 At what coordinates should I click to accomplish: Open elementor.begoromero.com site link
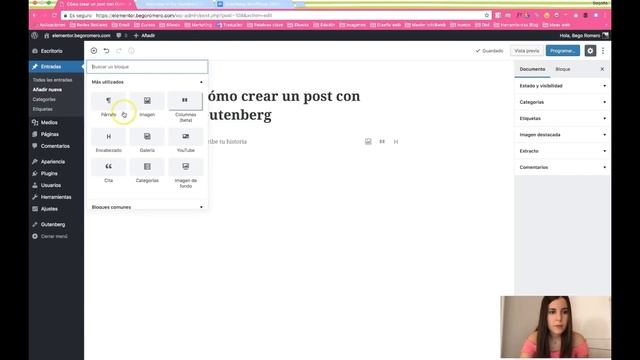click(77, 36)
